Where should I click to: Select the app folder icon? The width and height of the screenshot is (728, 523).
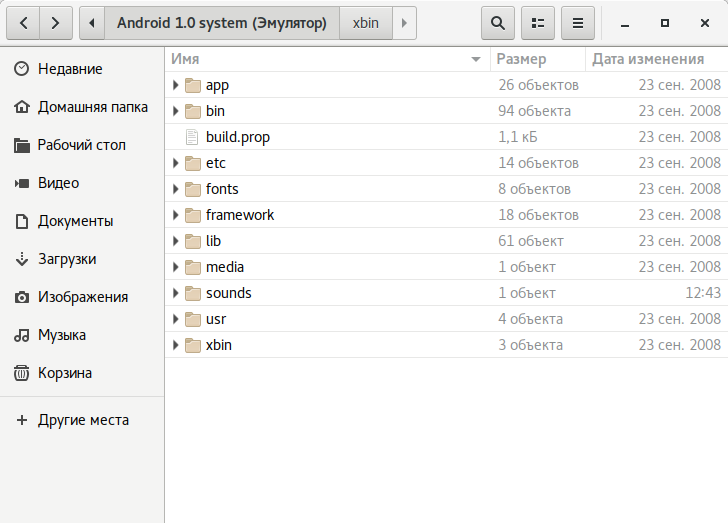click(x=193, y=85)
